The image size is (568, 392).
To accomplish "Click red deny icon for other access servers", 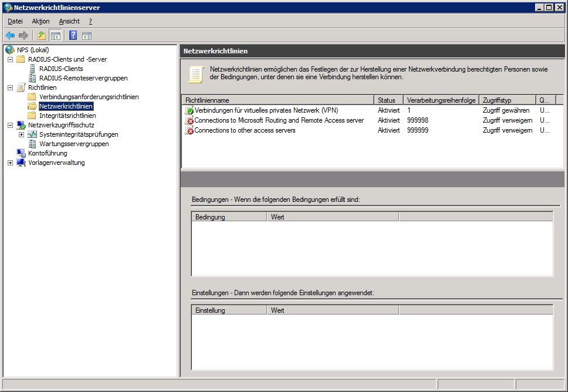I will point(190,130).
